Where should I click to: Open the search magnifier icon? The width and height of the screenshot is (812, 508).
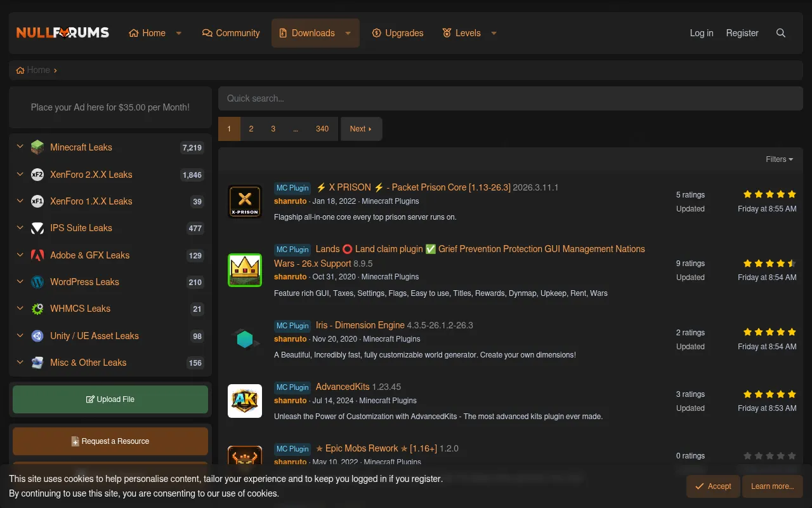[781, 33]
